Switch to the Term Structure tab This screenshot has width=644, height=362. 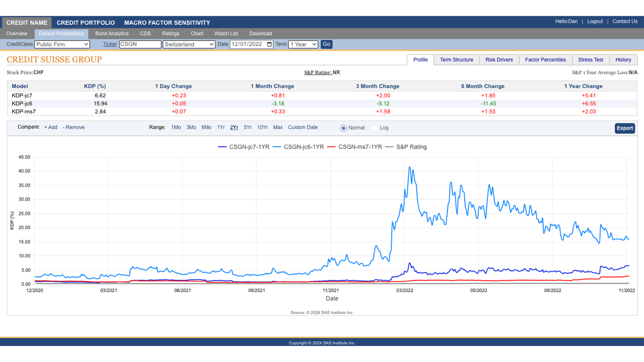pos(457,60)
